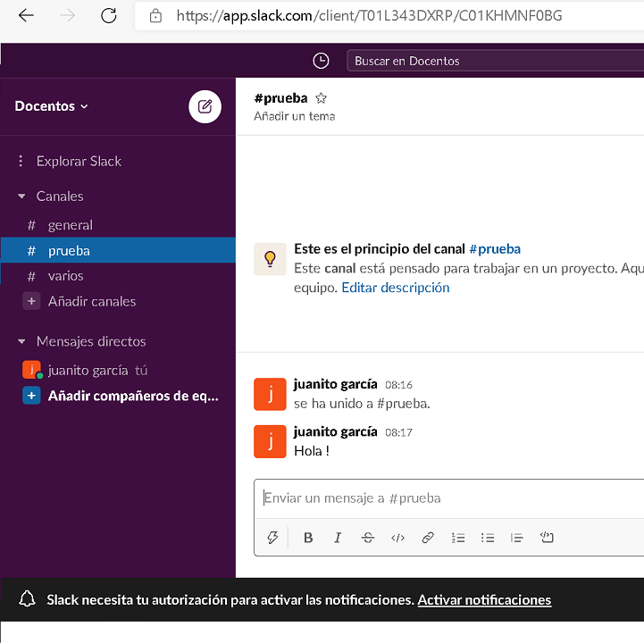This screenshot has height=644, width=644.
Task: Toggle italic formatting
Action: (x=338, y=538)
